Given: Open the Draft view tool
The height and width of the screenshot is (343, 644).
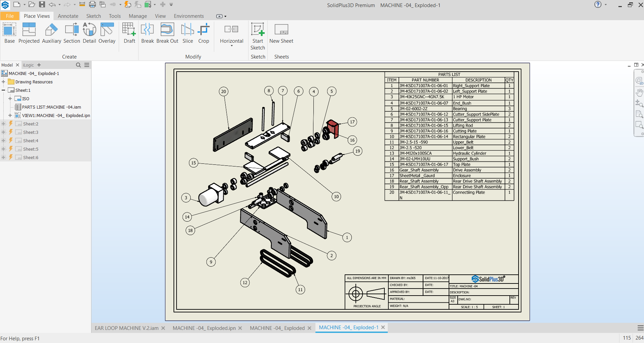Looking at the screenshot, I should (129, 33).
